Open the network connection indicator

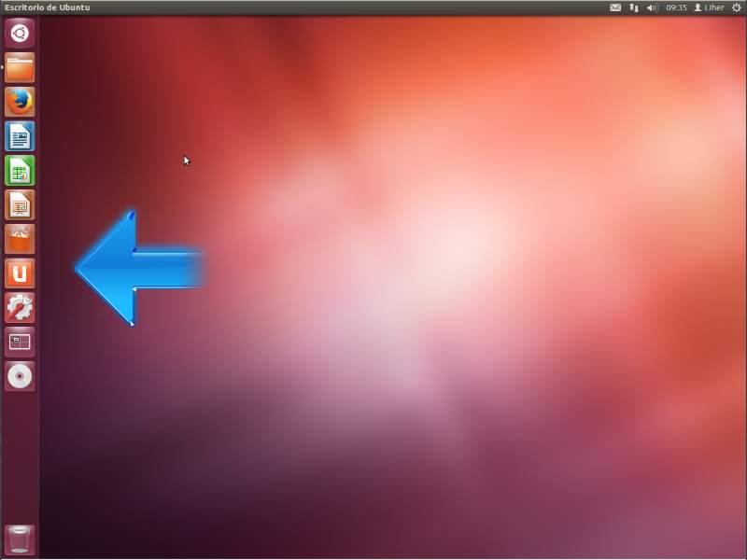[x=634, y=7]
